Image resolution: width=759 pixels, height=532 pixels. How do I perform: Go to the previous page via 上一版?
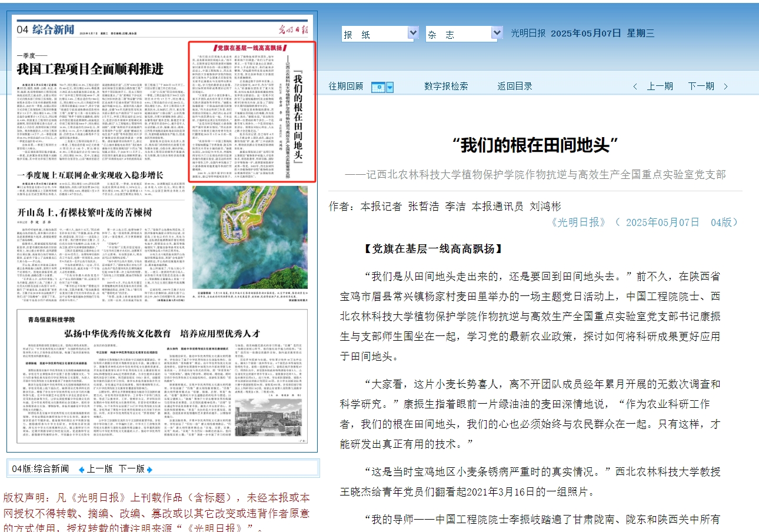[99, 469]
